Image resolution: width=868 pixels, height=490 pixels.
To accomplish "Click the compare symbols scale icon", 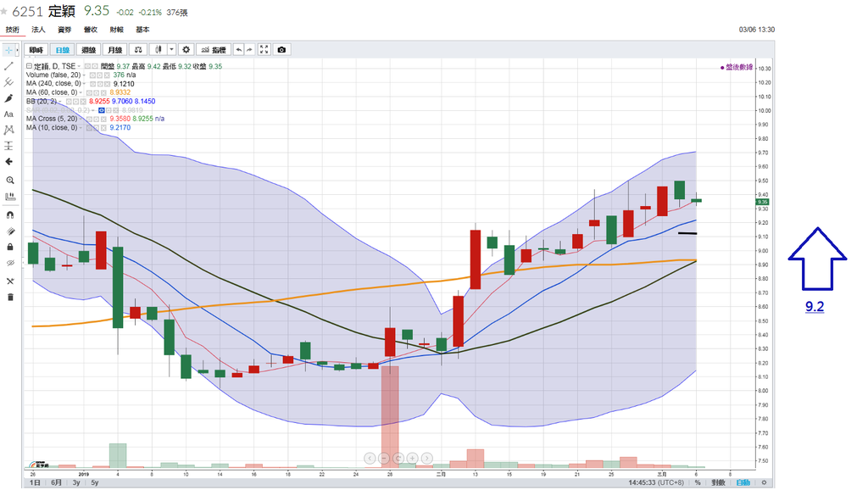I will (138, 50).
